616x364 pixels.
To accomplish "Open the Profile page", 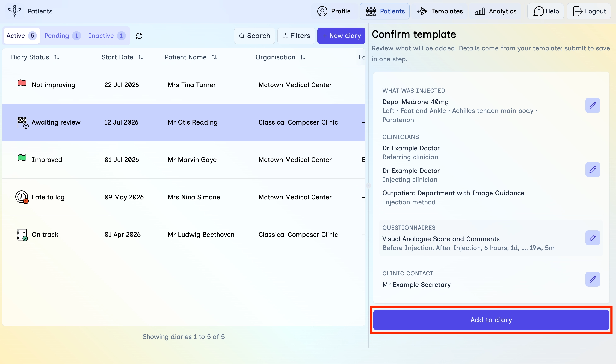I will (334, 11).
